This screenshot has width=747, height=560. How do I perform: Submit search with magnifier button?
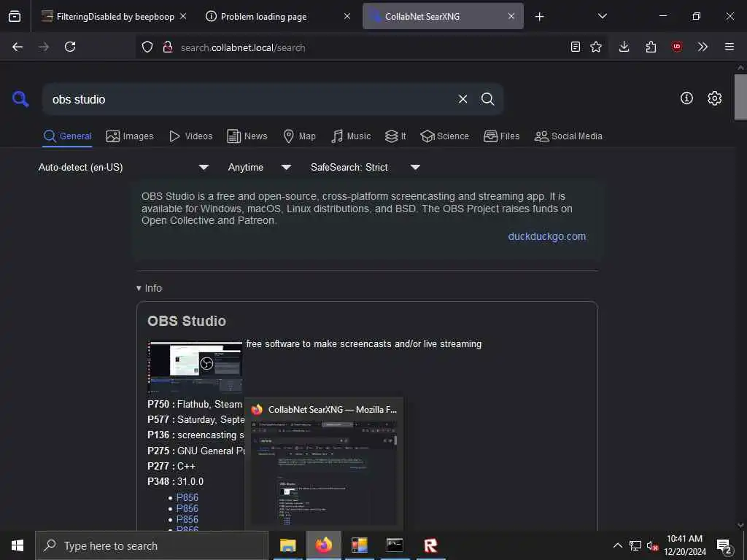[487, 99]
